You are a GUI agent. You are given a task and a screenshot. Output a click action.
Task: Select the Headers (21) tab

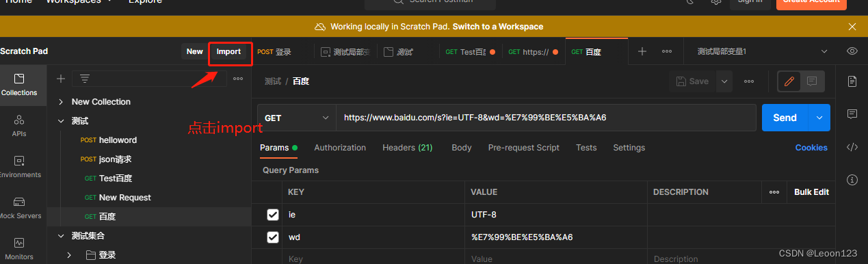click(x=407, y=148)
